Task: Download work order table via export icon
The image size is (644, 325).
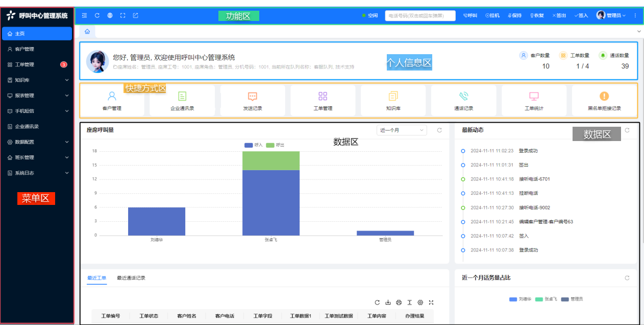Action: tap(388, 303)
